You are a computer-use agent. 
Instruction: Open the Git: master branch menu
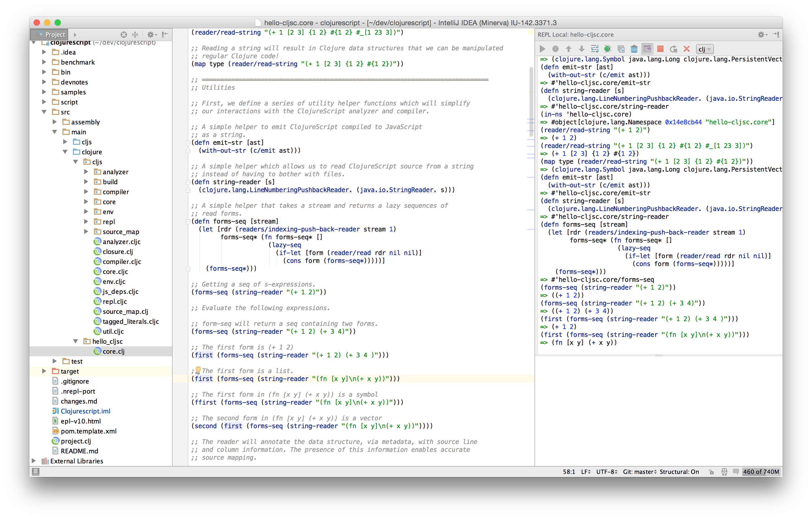(639, 472)
